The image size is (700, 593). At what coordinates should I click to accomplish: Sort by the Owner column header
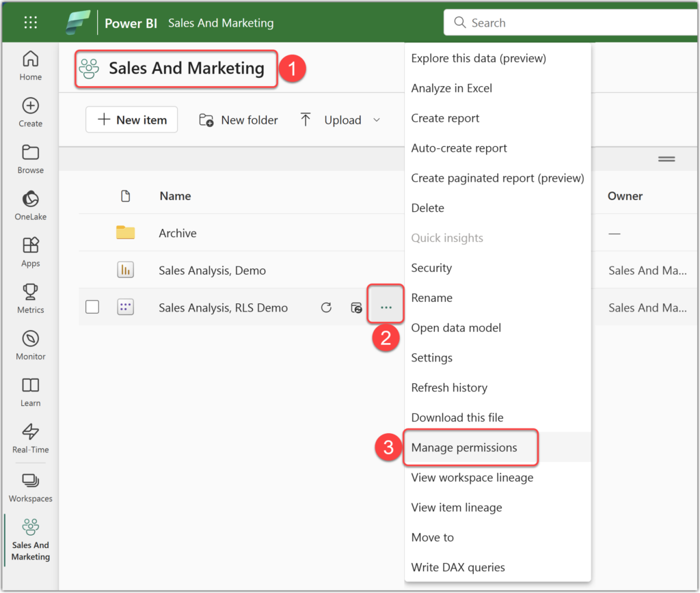(625, 196)
